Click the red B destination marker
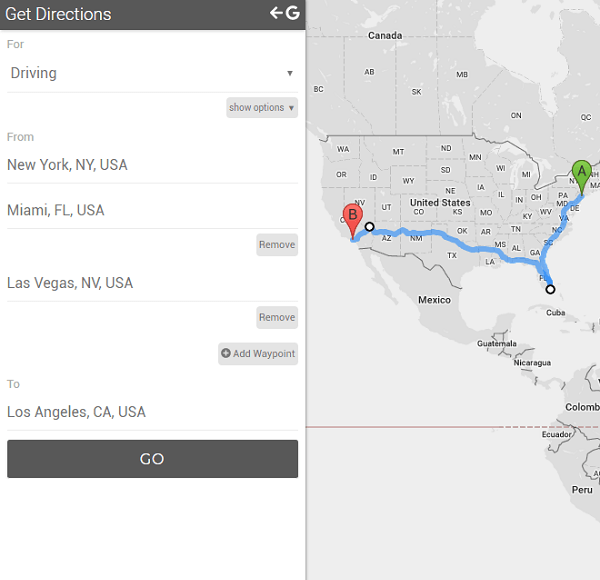600x580 pixels. coord(352,222)
